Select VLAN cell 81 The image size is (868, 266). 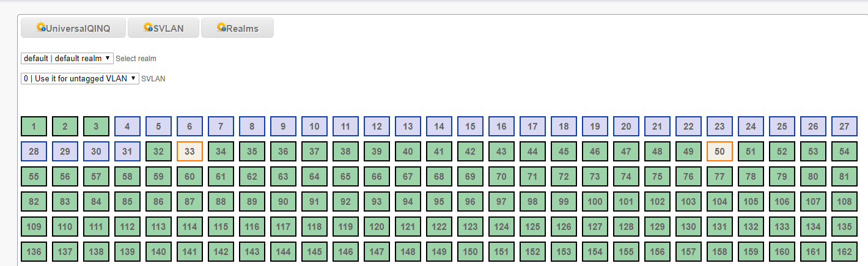(x=844, y=177)
